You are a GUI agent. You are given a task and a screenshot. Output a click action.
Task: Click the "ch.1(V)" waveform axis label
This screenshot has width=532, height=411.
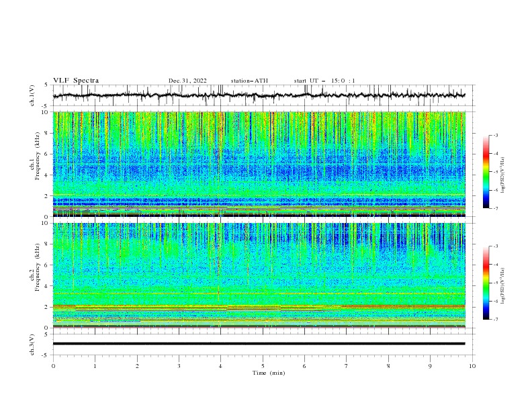point(32,95)
